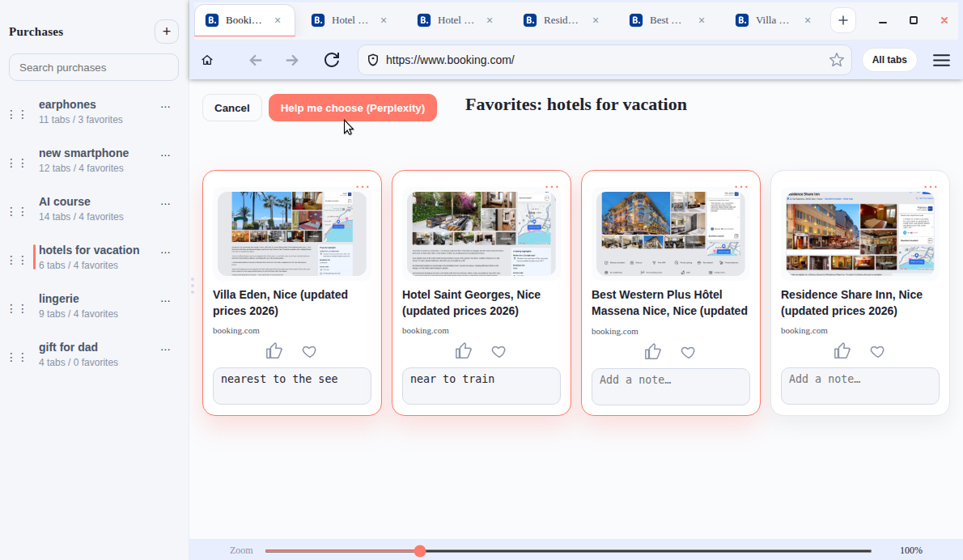Click the site info shield icon in address bar
Screen dimensions: 963x560
[373, 59]
